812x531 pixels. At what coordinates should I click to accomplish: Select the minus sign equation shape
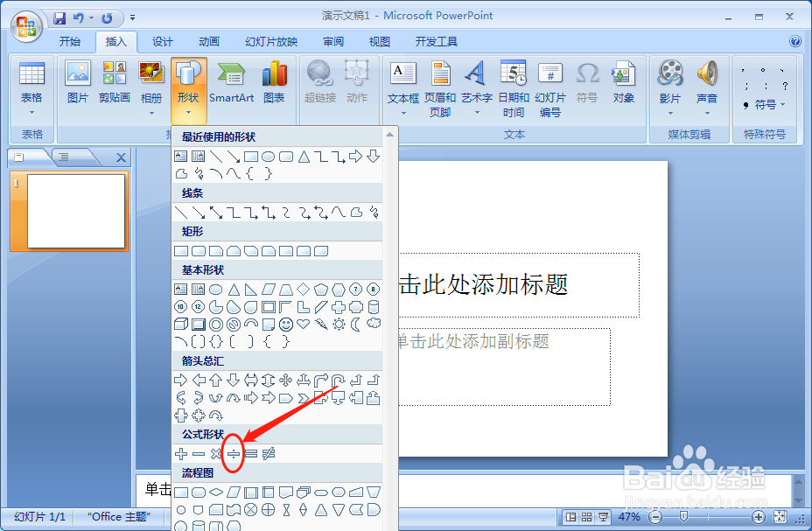pos(199,454)
